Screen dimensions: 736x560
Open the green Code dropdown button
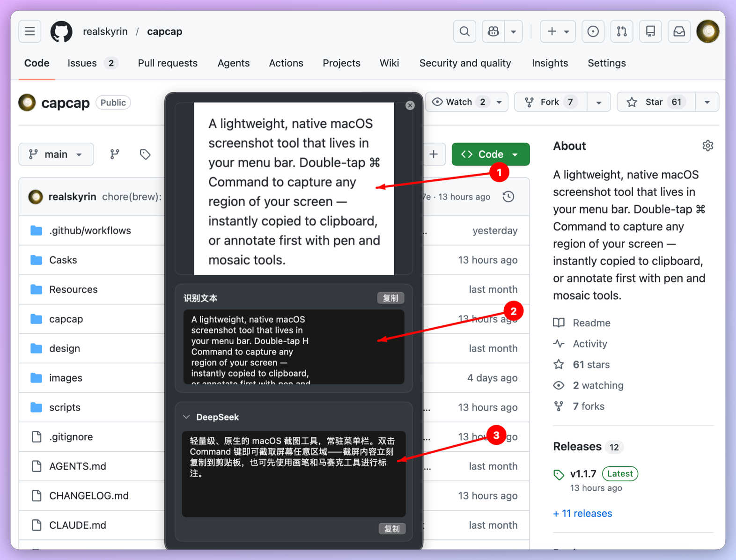click(491, 155)
